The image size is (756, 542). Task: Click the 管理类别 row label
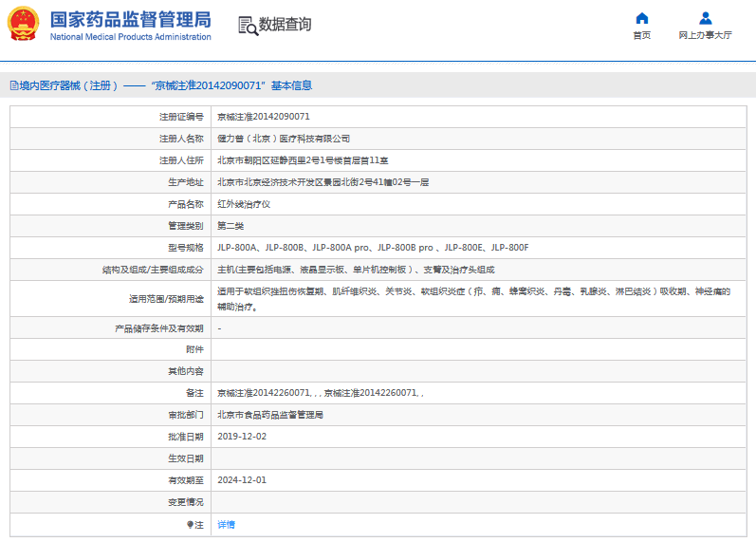(x=186, y=226)
